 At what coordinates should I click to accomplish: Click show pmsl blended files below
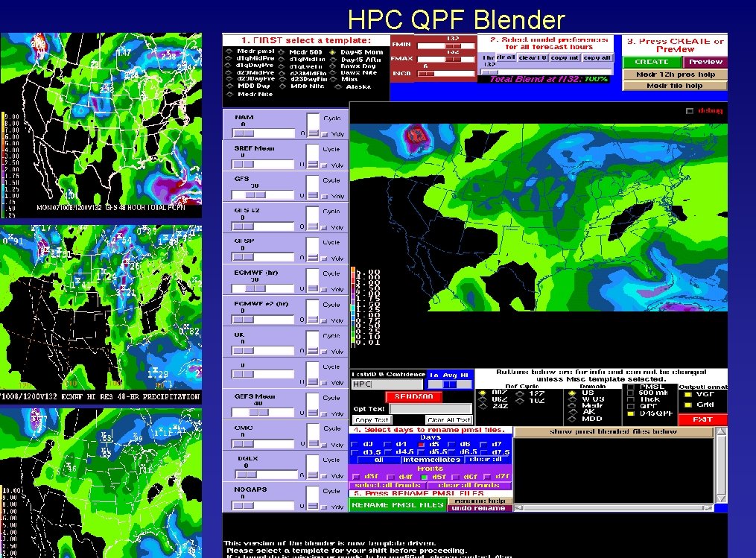pyautogui.click(x=613, y=431)
